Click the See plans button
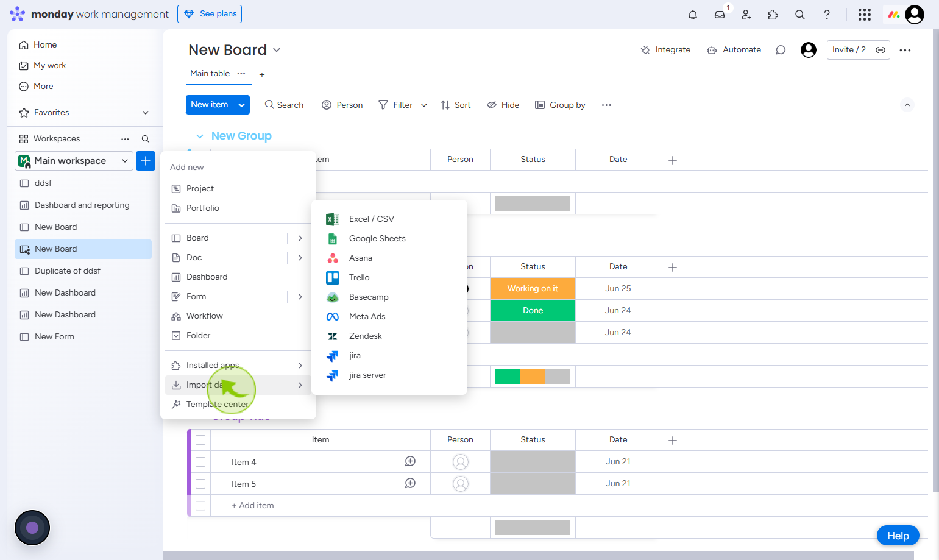 point(210,14)
